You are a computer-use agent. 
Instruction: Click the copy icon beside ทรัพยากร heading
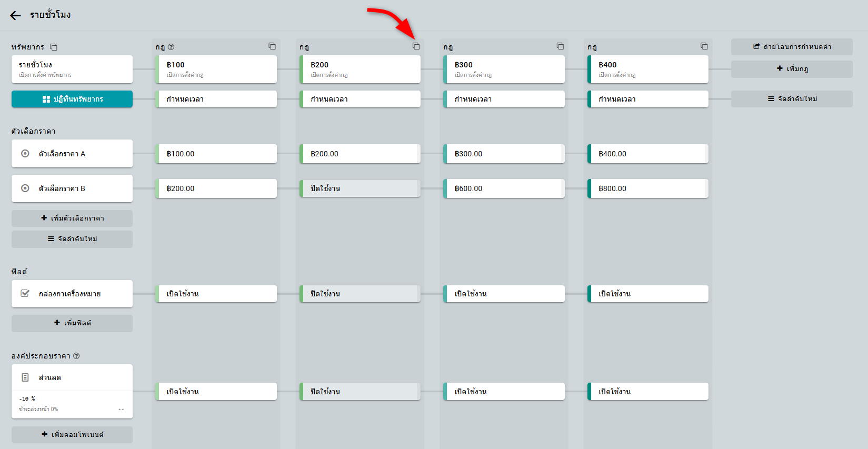coord(54,47)
